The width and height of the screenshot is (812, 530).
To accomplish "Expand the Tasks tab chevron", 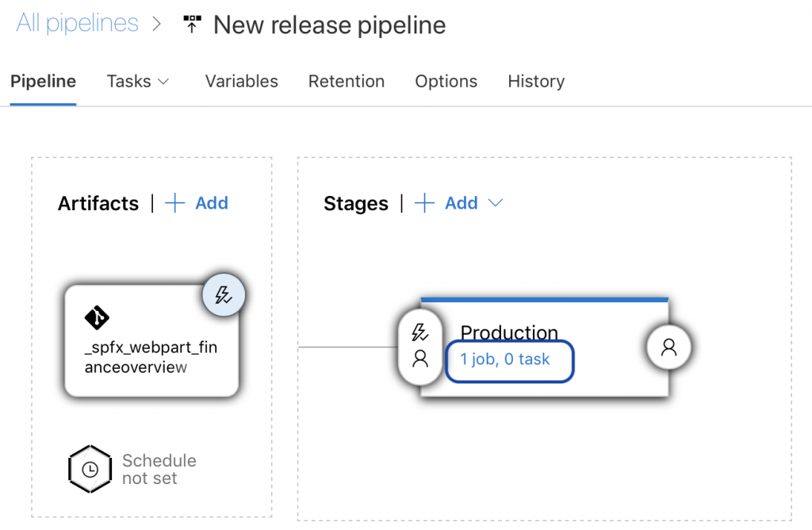I will click(163, 82).
